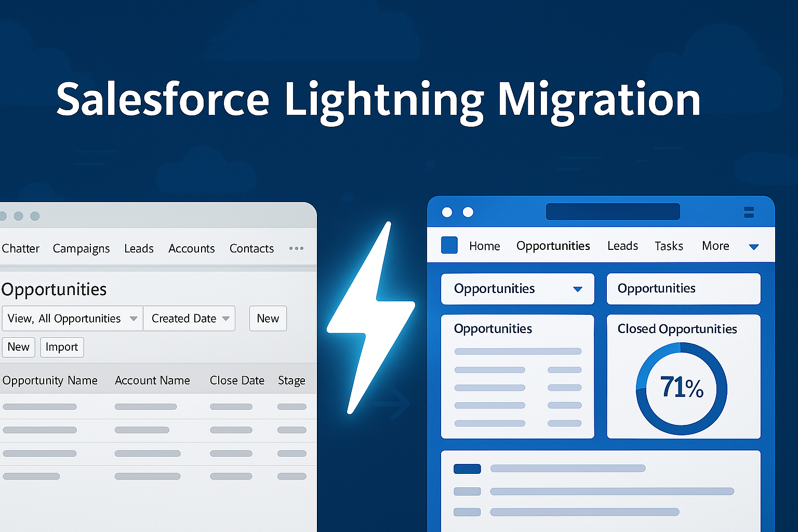This screenshot has height=532, width=798.
Task: Click the Lightning window address bar
Action: (613, 211)
